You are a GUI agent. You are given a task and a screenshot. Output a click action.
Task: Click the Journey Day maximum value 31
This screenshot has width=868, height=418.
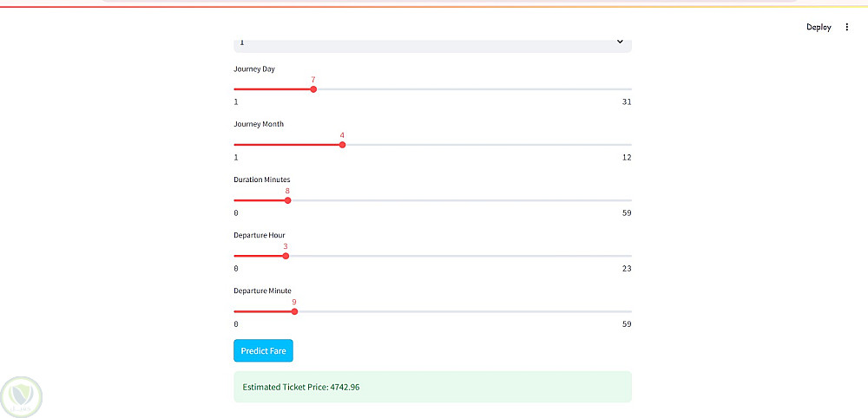point(626,102)
